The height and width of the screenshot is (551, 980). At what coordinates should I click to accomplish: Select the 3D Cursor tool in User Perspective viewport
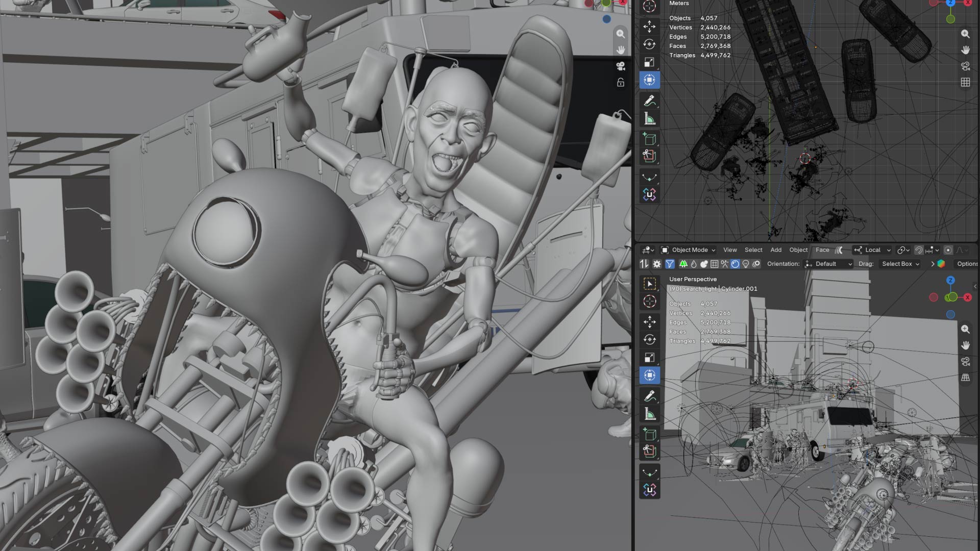click(x=649, y=302)
